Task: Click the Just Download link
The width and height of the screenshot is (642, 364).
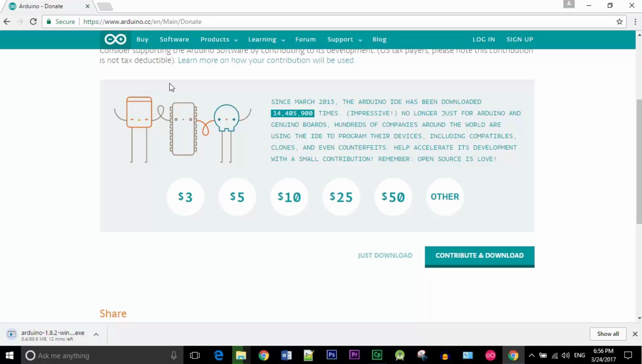Action: [x=385, y=255]
